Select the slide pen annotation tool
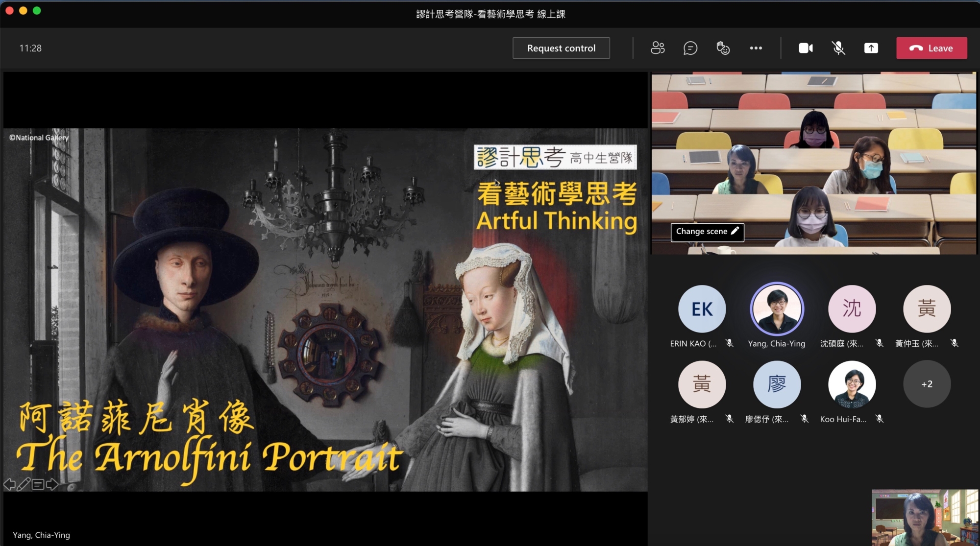The width and height of the screenshot is (980, 546). point(24,485)
